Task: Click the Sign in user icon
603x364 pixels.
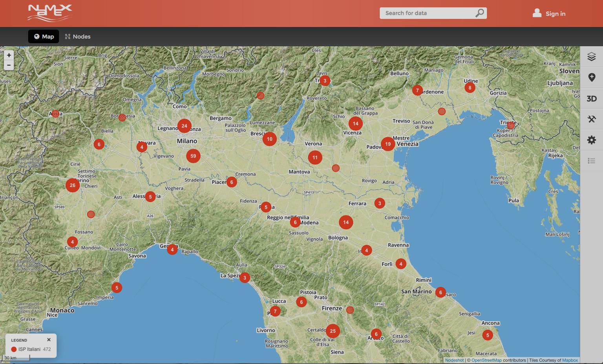Action: click(x=537, y=13)
